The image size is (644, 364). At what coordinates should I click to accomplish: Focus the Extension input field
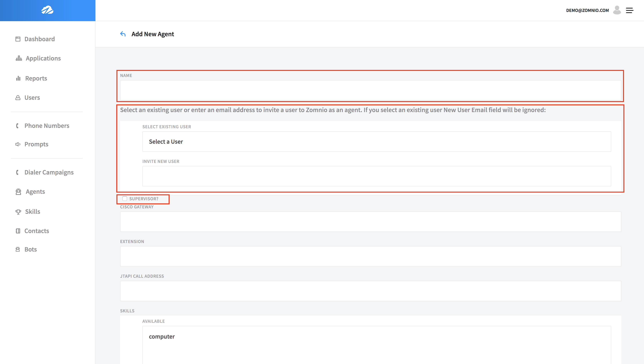point(371,256)
